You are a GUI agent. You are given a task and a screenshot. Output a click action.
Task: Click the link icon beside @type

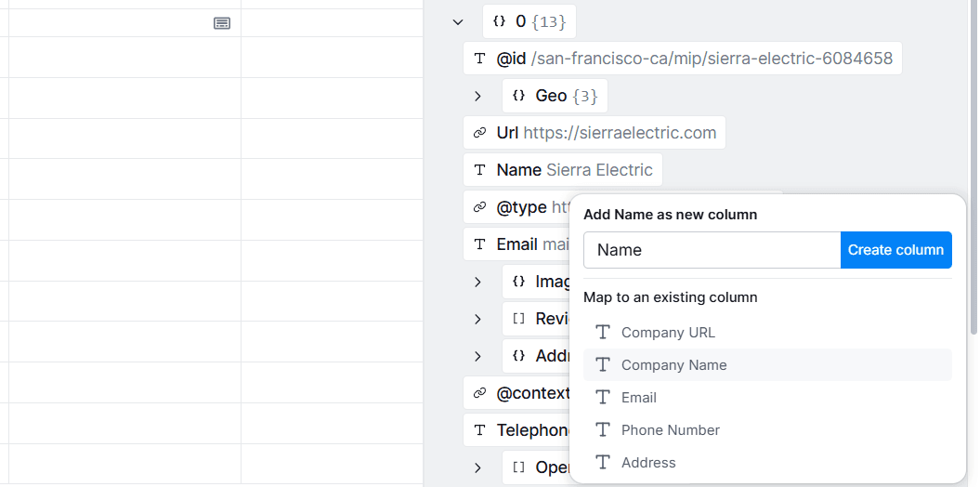(x=479, y=207)
